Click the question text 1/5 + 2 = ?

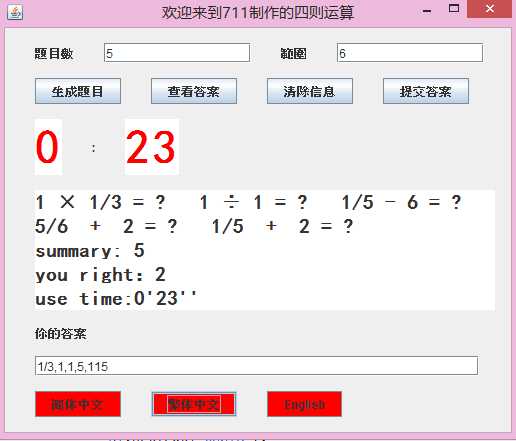pos(283,226)
